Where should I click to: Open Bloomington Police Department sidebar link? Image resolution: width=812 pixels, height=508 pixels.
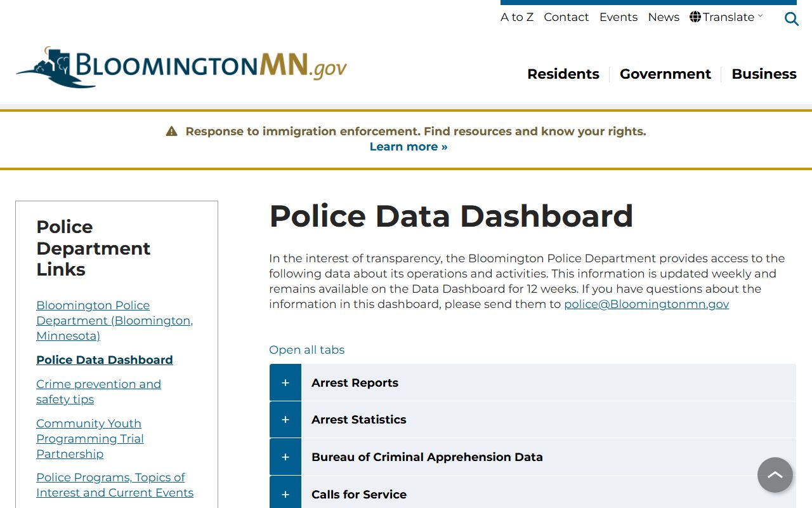click(114, 321)
